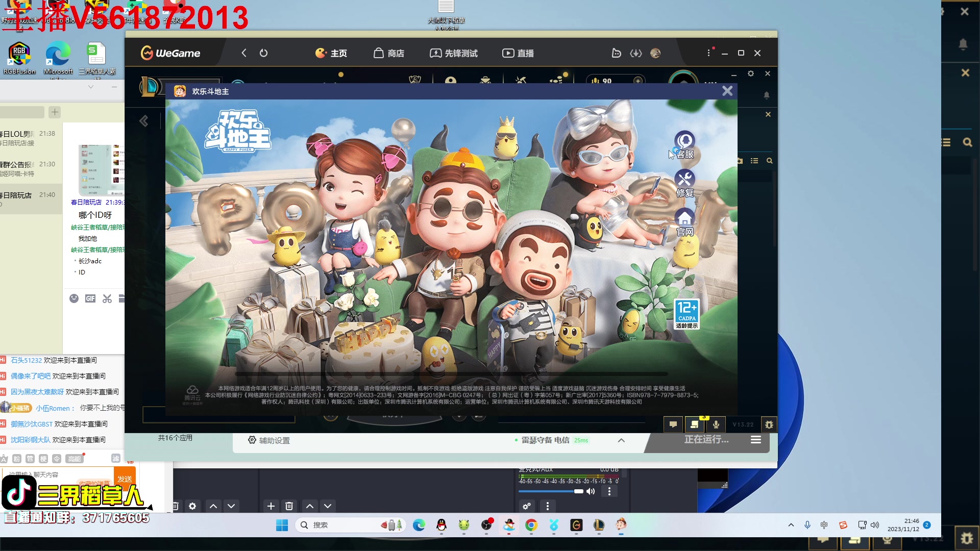Move the OBS scene up with the arrow

pyautogui.click(x=213, y=506)
